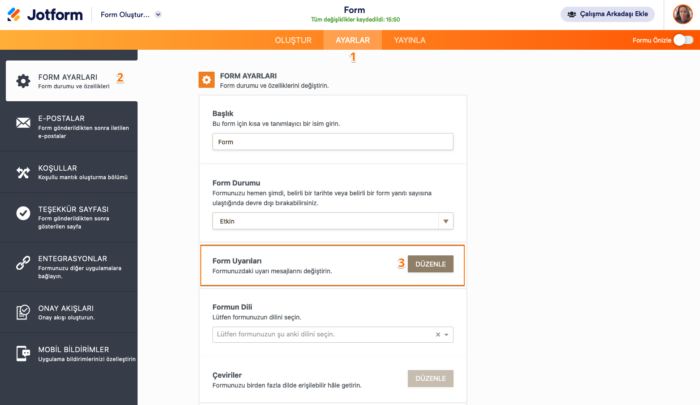
Task: Toggle the Formu Önizle switch
Action: 683,40
